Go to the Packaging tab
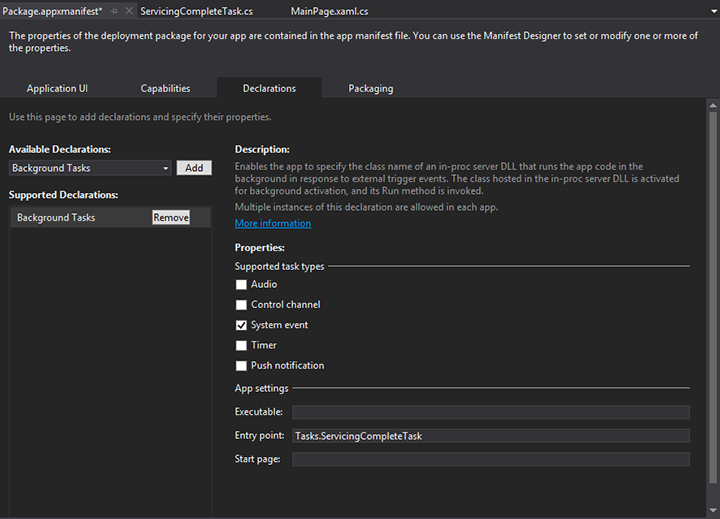Viewport: 720px width, 519px height. click(x=370, y=88)
